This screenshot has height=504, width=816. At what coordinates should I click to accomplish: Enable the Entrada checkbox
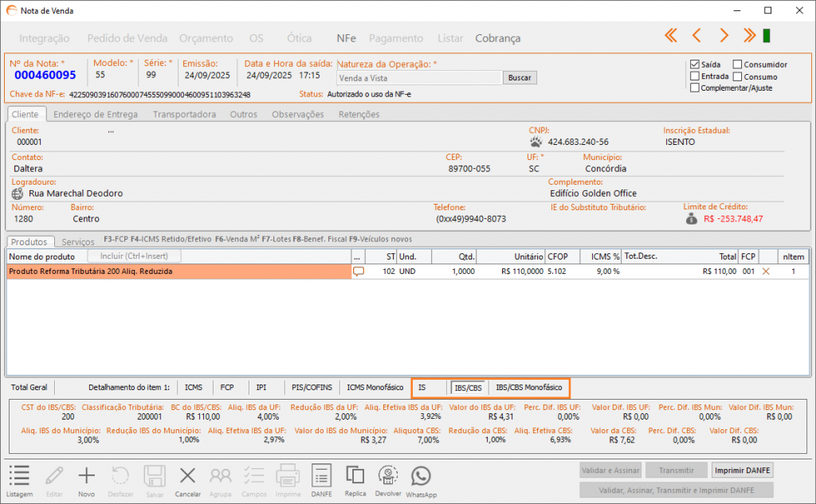pos(695,76)
